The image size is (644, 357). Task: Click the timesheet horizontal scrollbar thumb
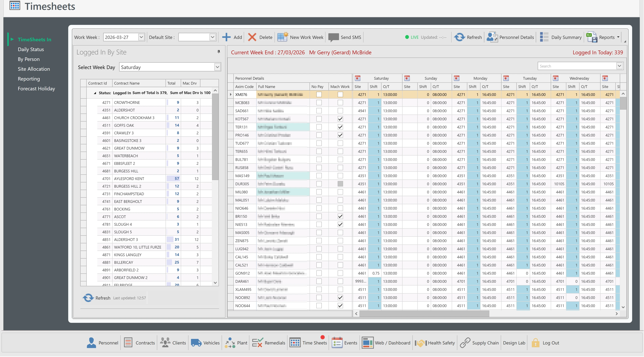(x=424, y=314)
